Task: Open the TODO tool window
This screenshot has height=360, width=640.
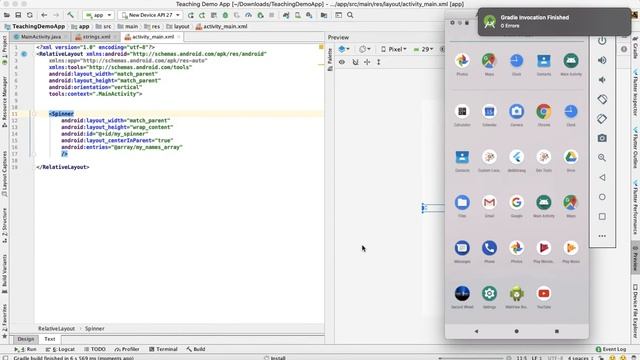Action: point(95,349)
